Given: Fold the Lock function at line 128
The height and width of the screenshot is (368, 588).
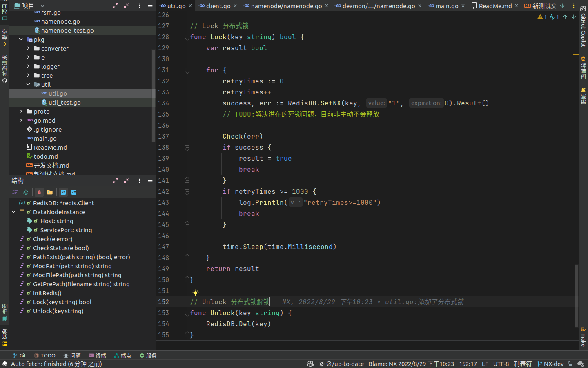Looking at the screenshot, I should tap(187, 37).
